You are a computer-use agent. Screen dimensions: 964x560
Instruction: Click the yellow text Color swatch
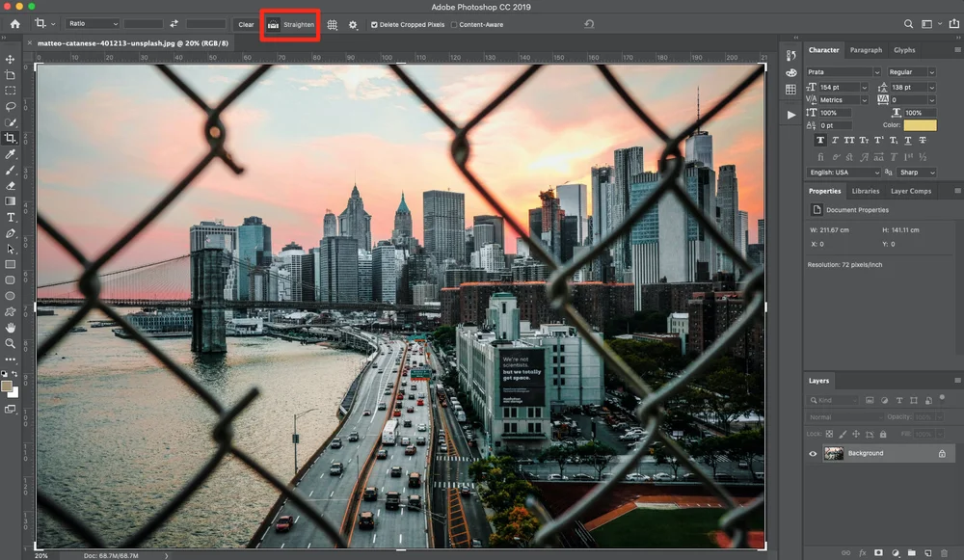click(920, 124)
